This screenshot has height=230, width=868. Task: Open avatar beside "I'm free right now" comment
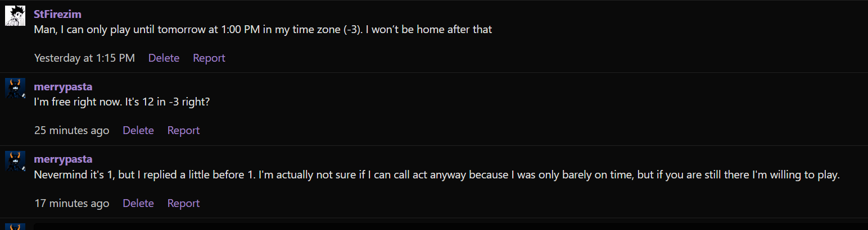click(15, 88)
